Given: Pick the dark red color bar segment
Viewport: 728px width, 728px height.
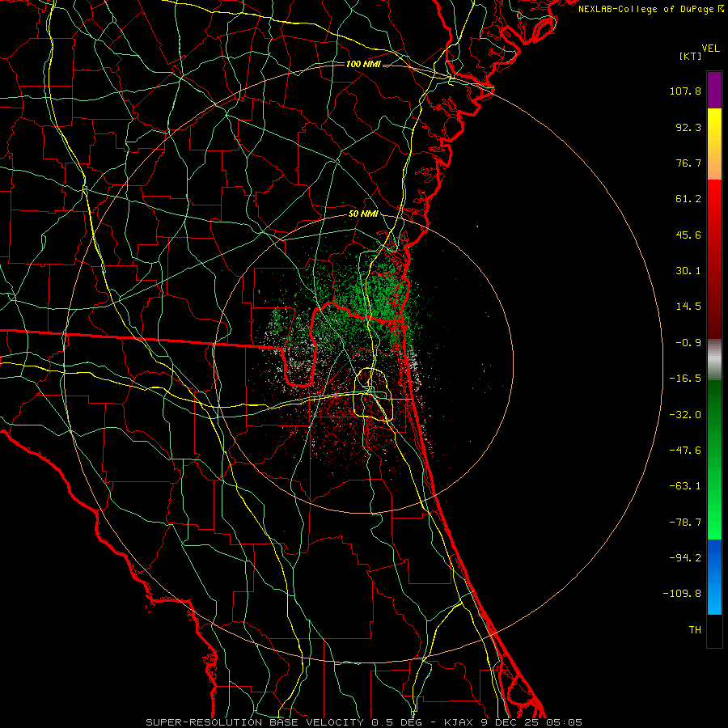Looking at the screenshot, I should tap(714, 259).
